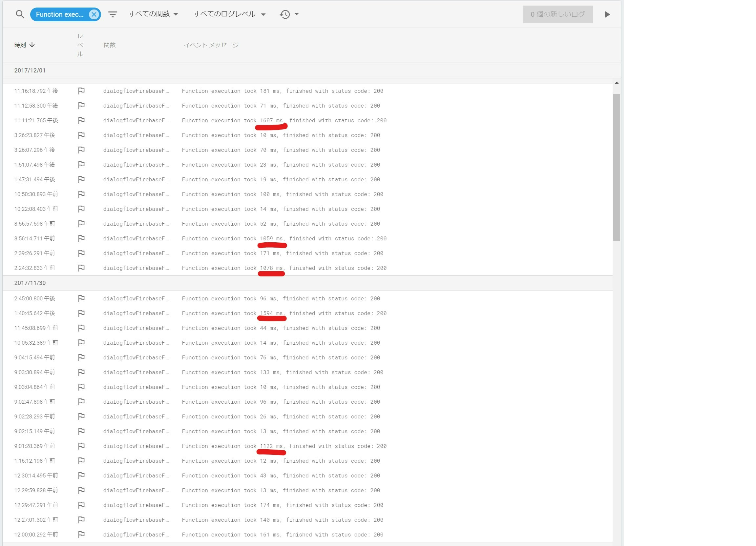Open the log filter icon
Viewport: 756px width, 546px height.
[x=113, y=14]
